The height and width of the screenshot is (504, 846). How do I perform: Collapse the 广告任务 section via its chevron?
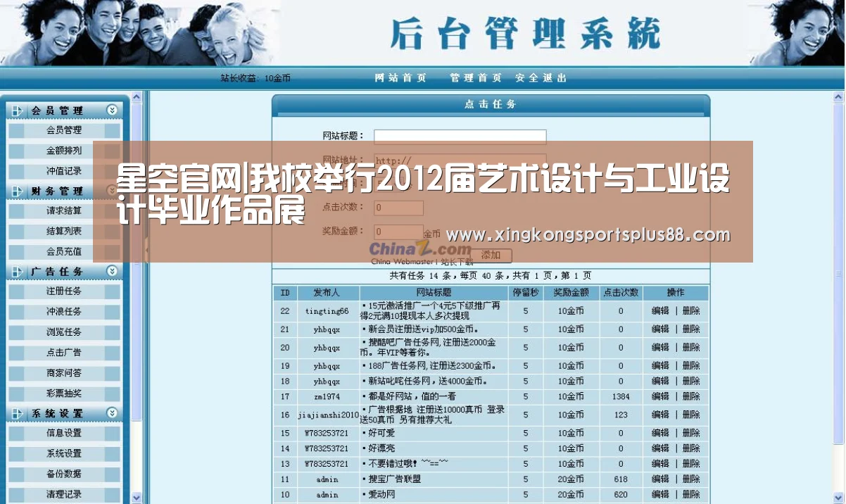tap(112, 270)
